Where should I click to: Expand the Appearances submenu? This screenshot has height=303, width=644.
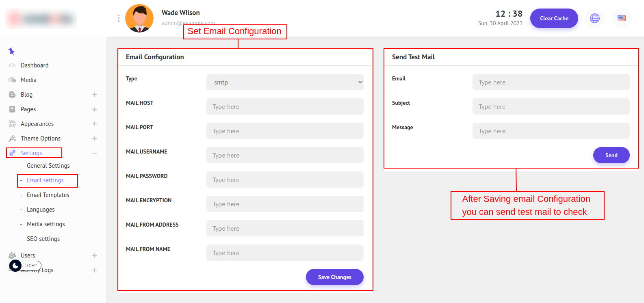click(x=95, y=124)
